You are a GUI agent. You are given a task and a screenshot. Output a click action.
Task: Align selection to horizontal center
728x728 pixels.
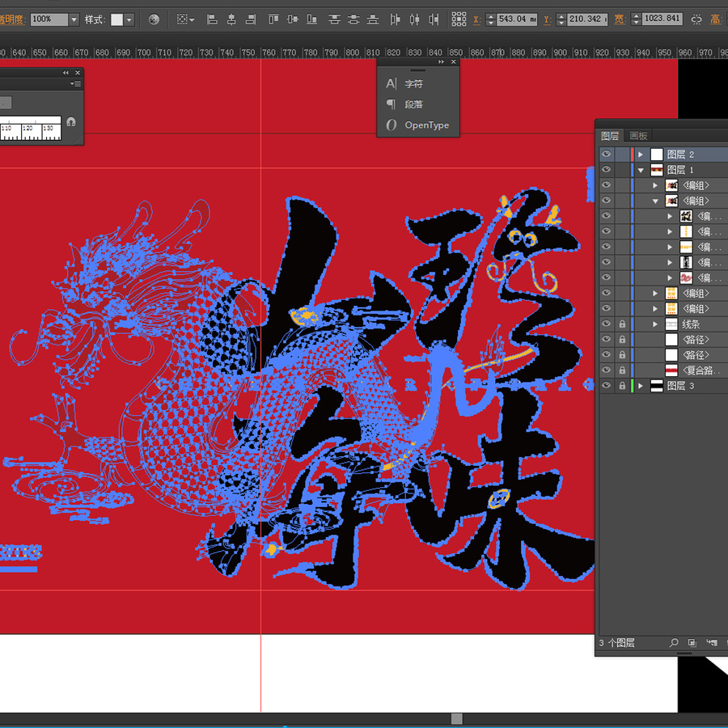point(231,19)
